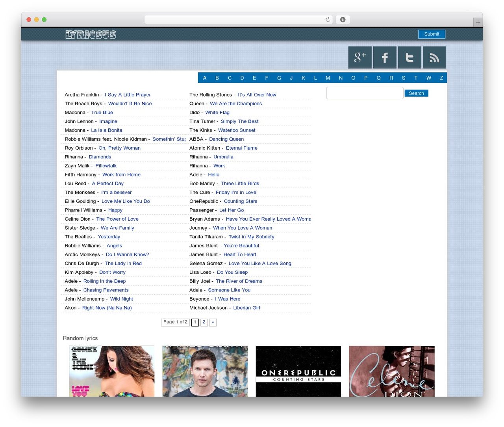Click the next page » arrow
The width and height of the screenshot is (504, 427).
213,322
